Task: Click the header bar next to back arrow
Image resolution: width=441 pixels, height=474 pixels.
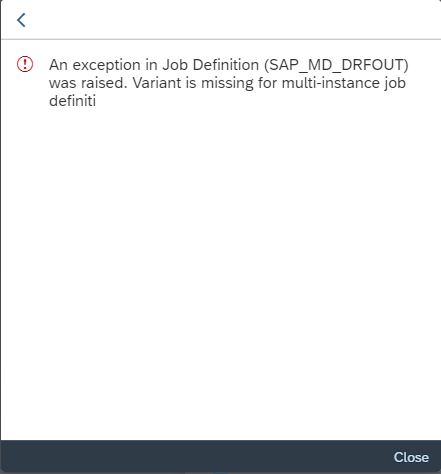Action: [x=233, y=20]
